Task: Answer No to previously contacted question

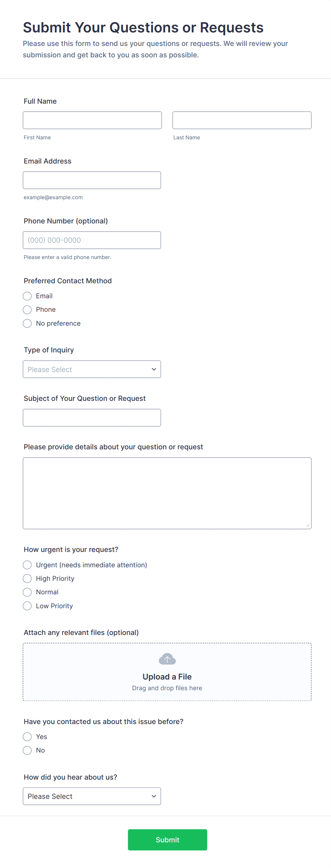Action: click(27, 750)
